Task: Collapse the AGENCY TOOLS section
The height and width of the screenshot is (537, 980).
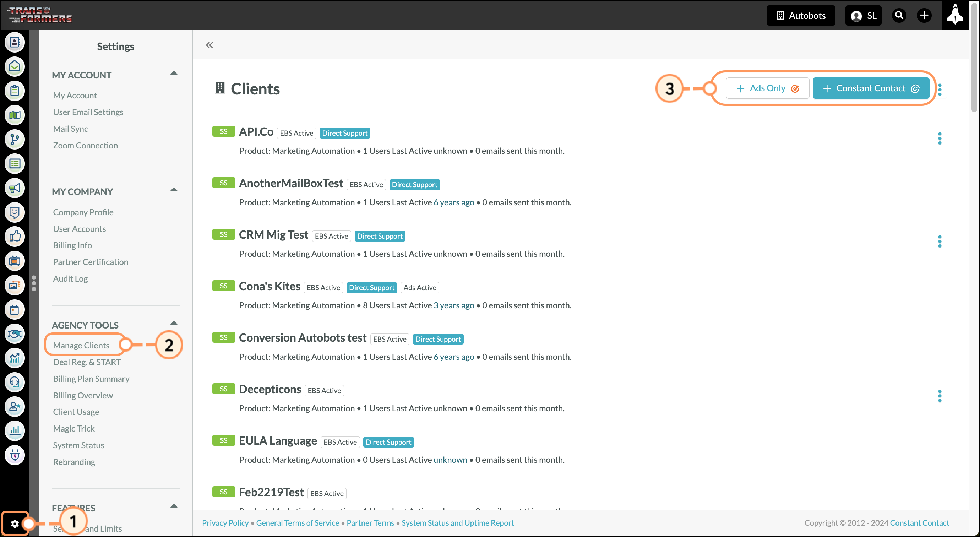Action: 174,323
